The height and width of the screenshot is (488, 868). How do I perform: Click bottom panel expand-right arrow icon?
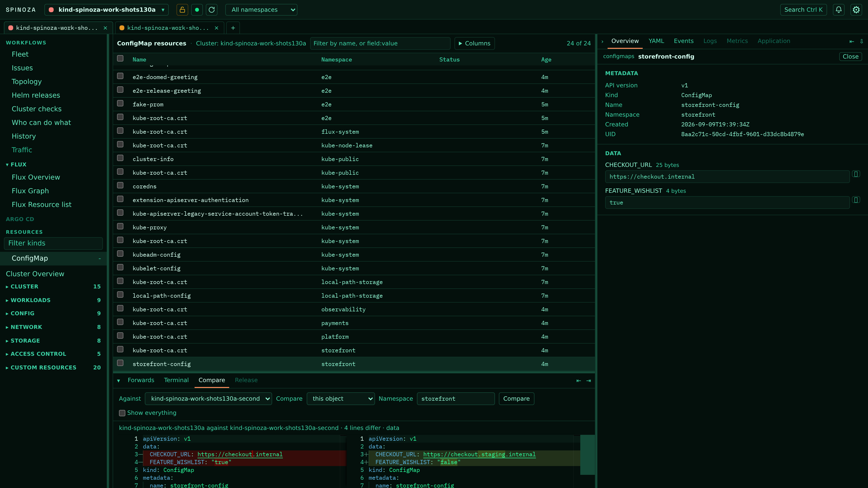589,381
